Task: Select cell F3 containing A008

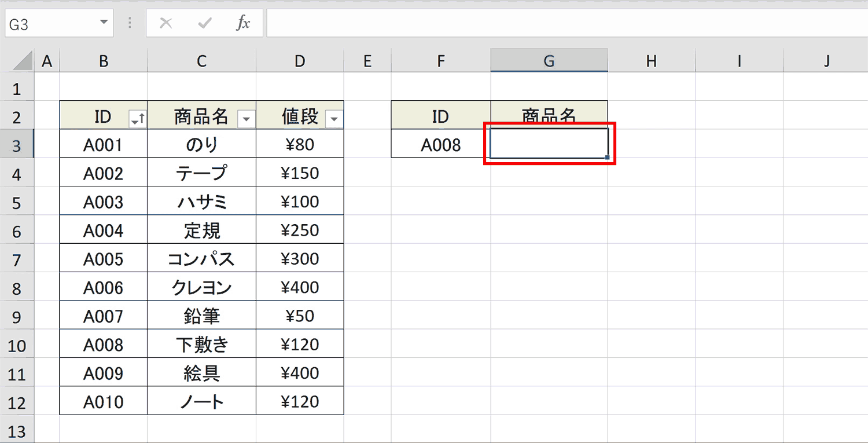Action: pyautogui.click(x=441, y=144)
